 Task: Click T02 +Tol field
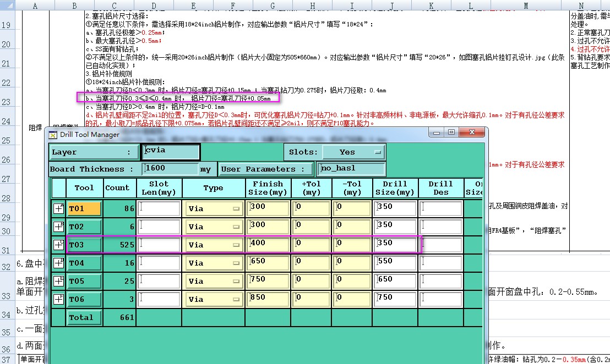click(x=311, y=227)
